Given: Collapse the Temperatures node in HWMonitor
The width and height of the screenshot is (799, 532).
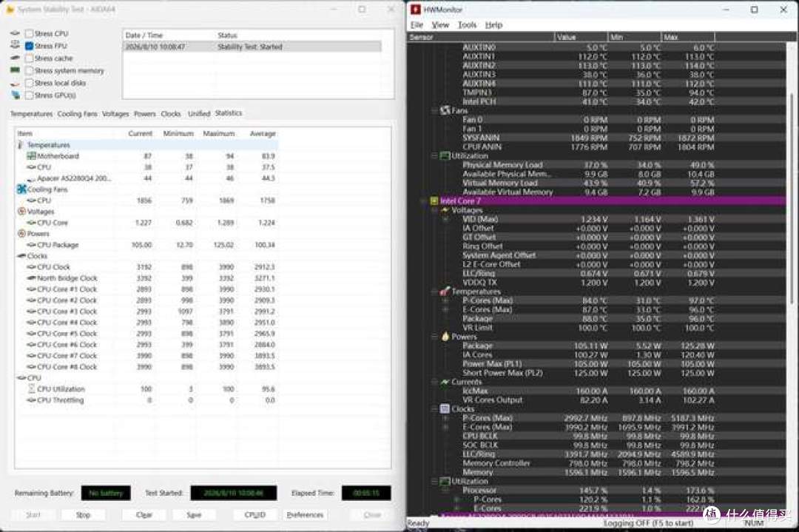Looking at the screenshot, I should [435, 292].
